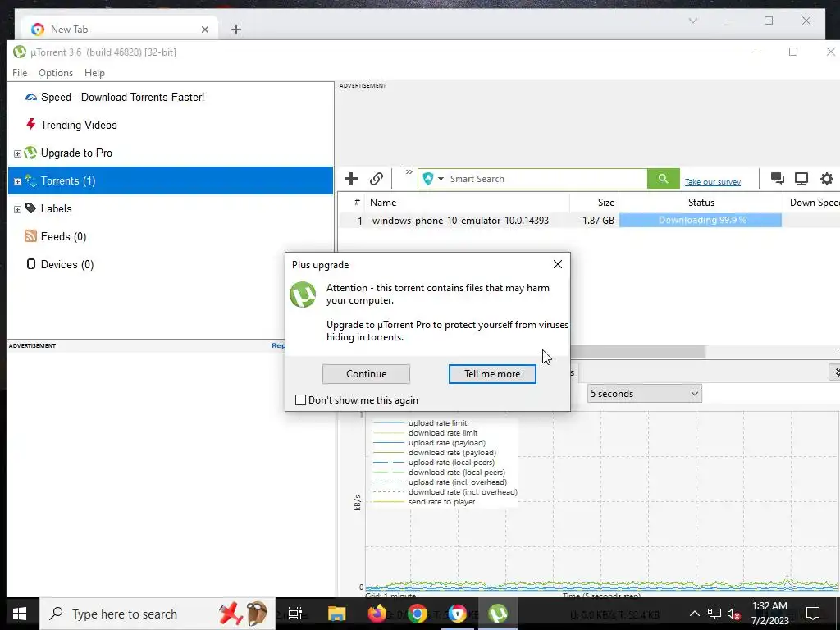Open the File menu
This screenshot has width=840, height=630.
(20, 73)
